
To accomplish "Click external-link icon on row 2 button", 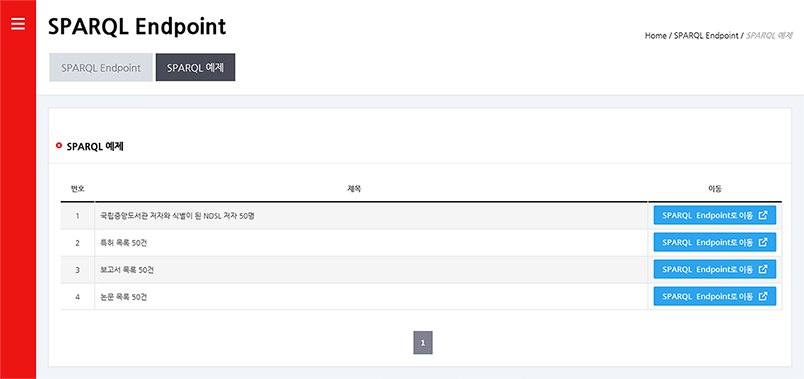I will [x=762, y=242].
